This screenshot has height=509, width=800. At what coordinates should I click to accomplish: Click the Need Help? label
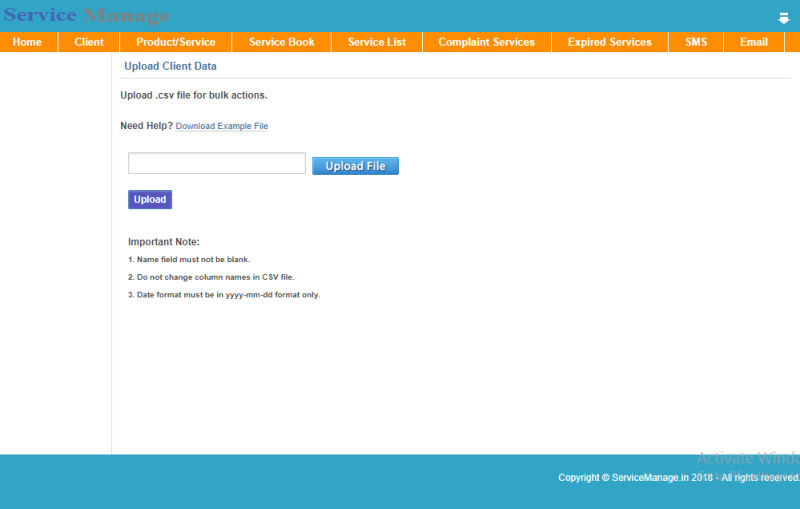coord(146,126)
